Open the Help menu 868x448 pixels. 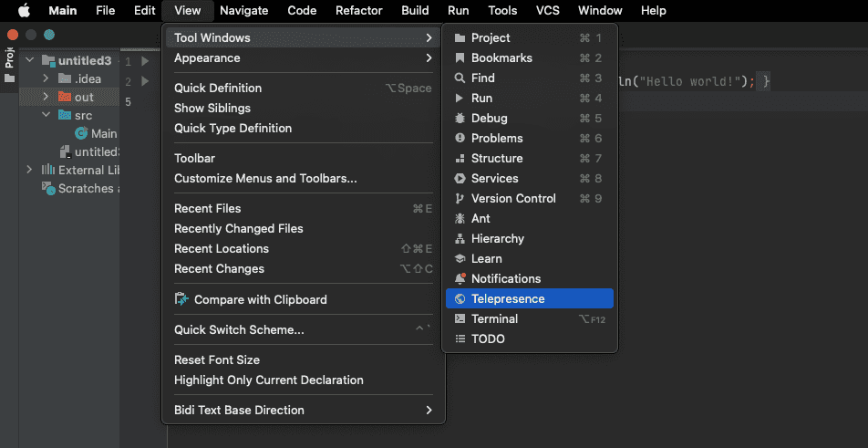[x=653, y=11]
